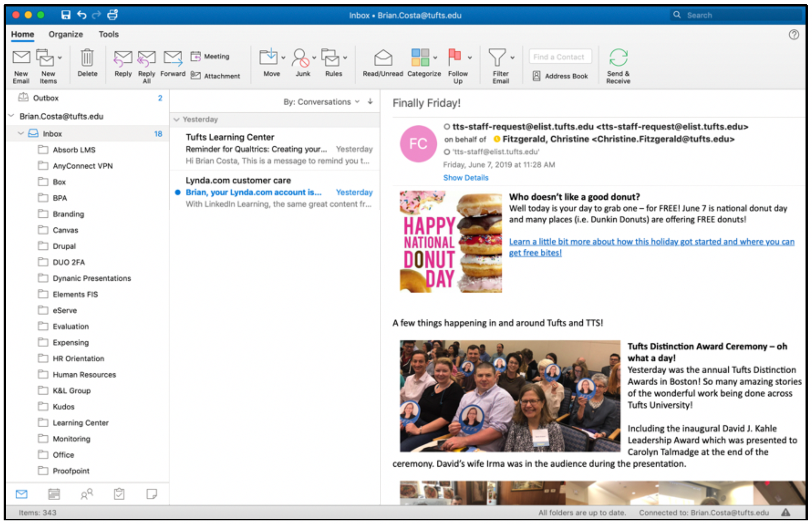Image resolution: width=812 pixels, height=524 pixels.
Task: Click the Forward icon in ribbon
Action: pyautogui.click(x=173, y=58)
